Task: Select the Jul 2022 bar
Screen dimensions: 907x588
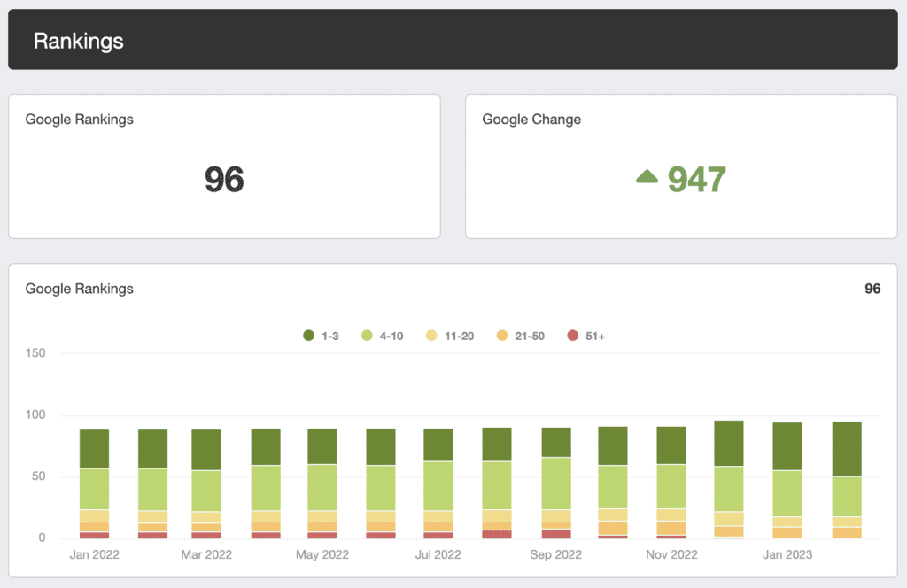Action: coord(438,484)
